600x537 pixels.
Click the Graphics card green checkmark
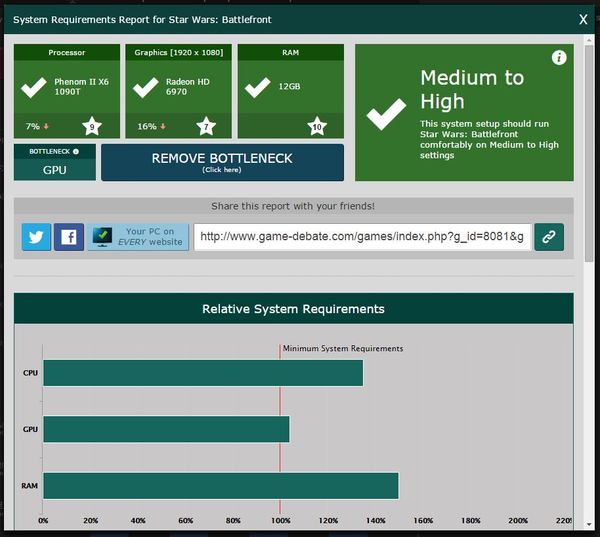(145, 87)
